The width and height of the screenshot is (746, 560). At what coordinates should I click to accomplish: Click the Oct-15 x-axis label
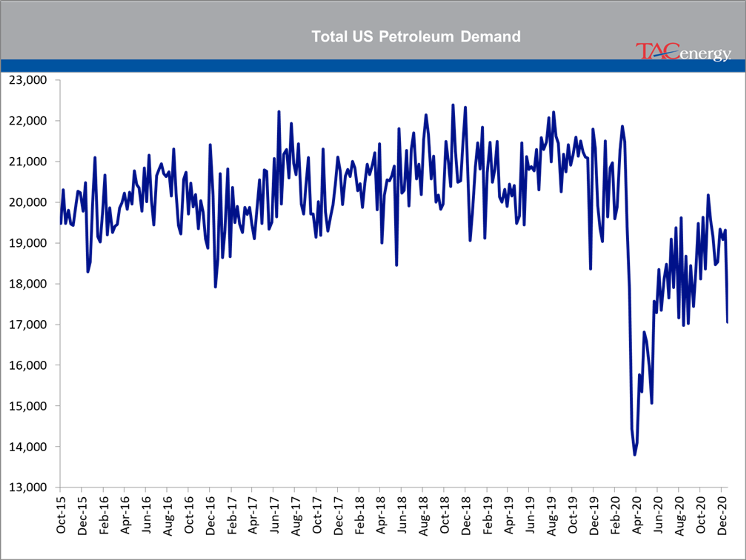click(61, 515)
